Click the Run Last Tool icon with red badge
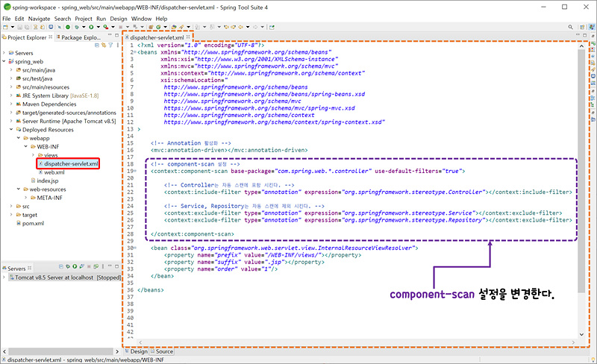This screenshot has height=364, width=597. [x=105, y=27]
